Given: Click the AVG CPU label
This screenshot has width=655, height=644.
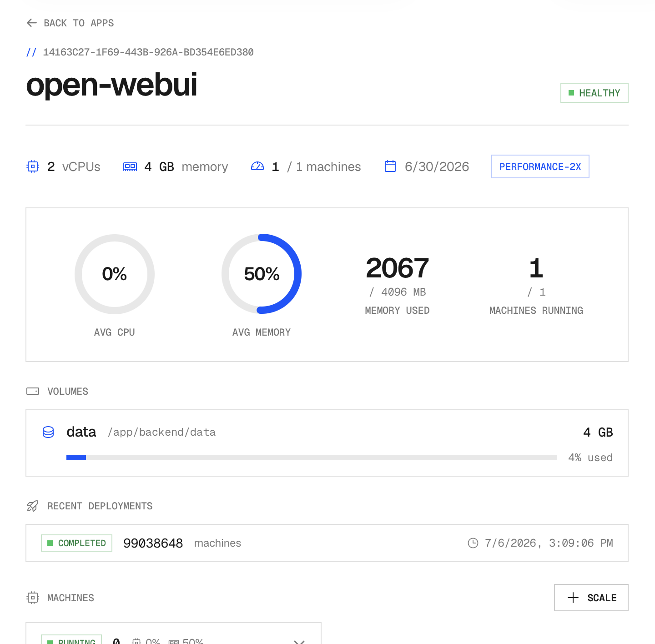Looking at the screenshot, I should (x=115, y=332).
